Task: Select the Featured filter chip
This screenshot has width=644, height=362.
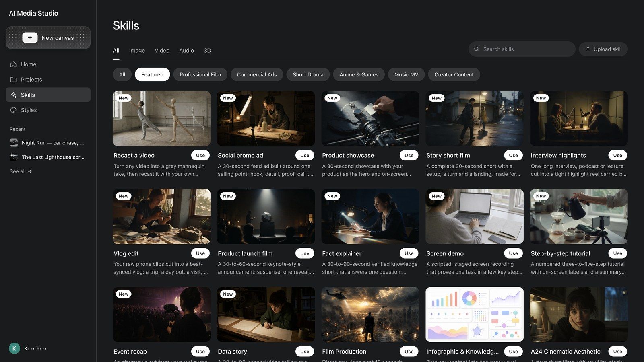Action: click(x=152, y=74)
